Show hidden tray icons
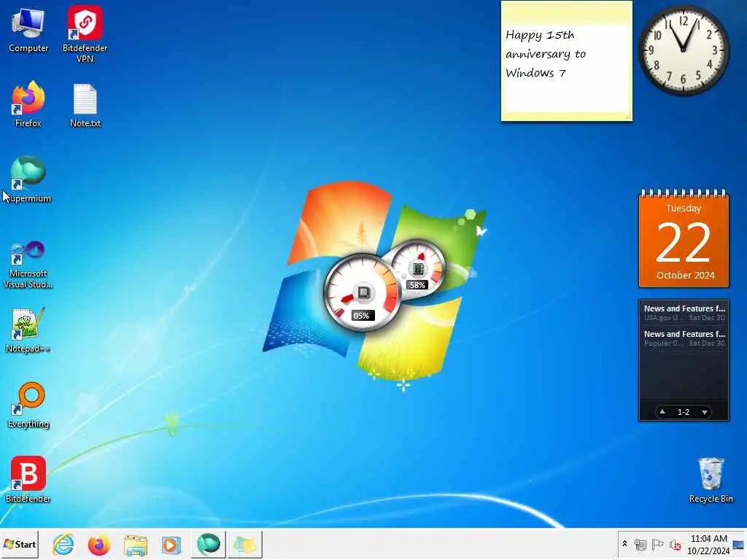747x560 pixels. coord(624,544)
